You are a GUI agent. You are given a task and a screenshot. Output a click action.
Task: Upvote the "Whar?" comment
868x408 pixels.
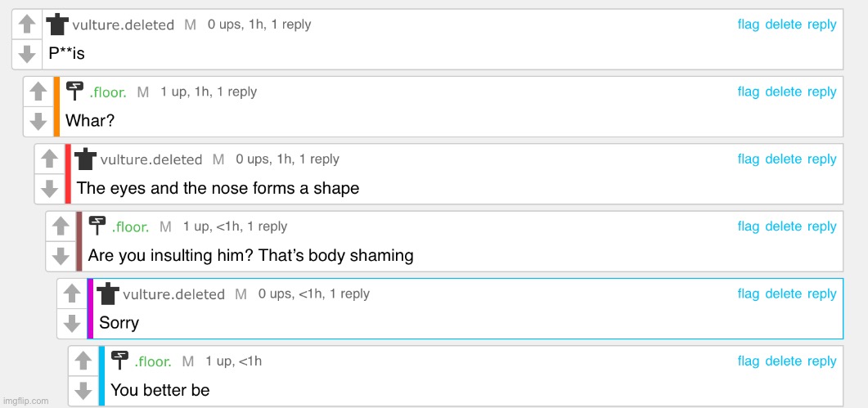[x=38, y=92]
